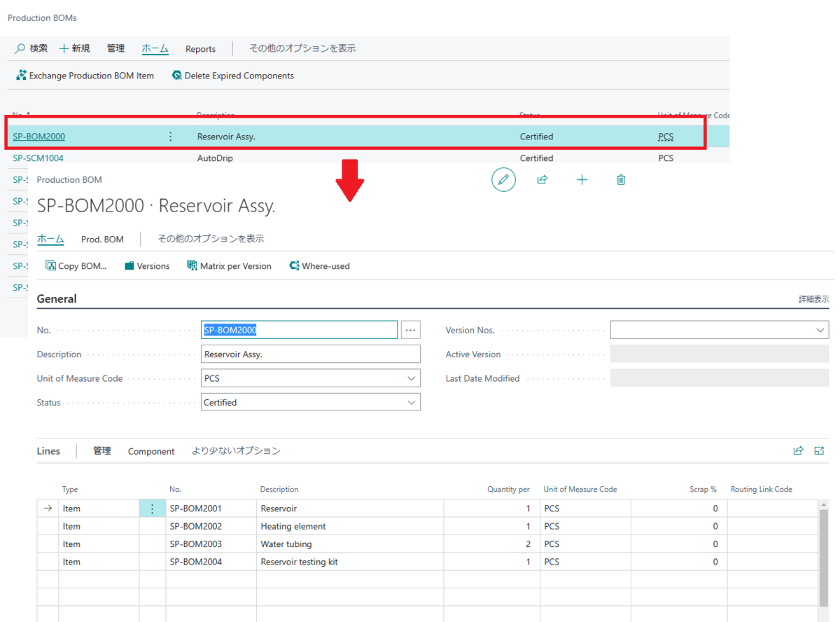Click the pencil edit icon on BOM card
Image resolution: width=840 pixels, height=622 pixels.
(503, 180)
